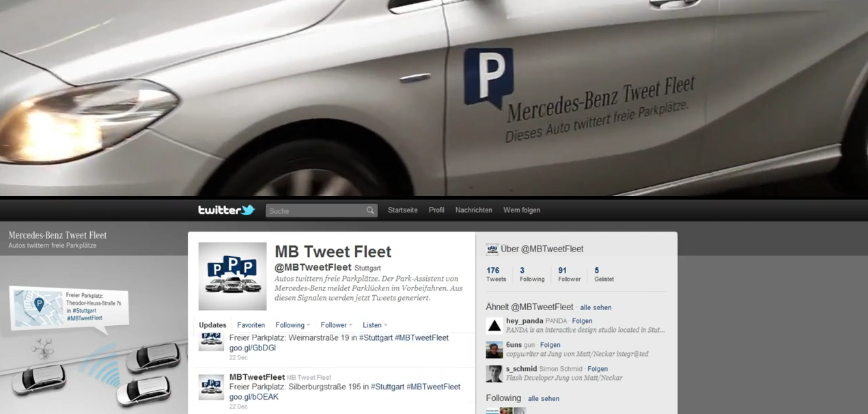
Task: Click the s_schmid profile avatar
Action: click(x=494, y=374)
